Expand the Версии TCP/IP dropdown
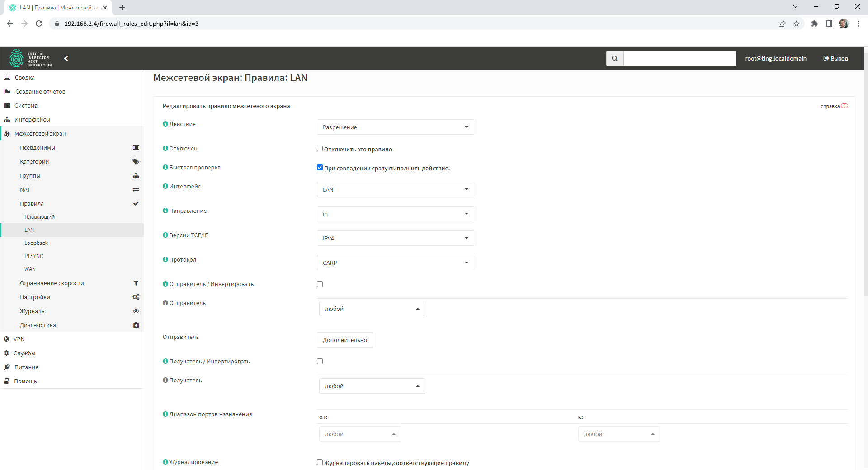868x470 pixels. [395, 238]
